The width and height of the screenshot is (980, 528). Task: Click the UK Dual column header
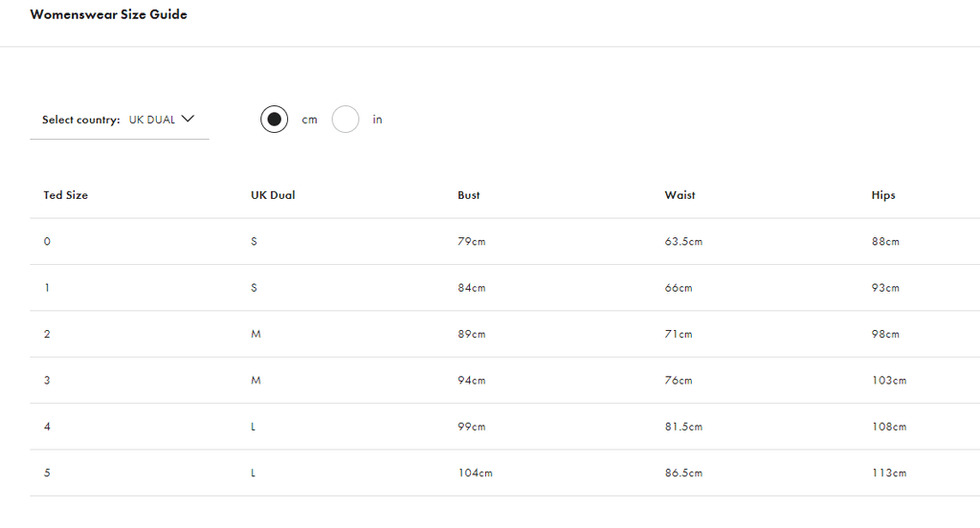(x=273, y=195)
